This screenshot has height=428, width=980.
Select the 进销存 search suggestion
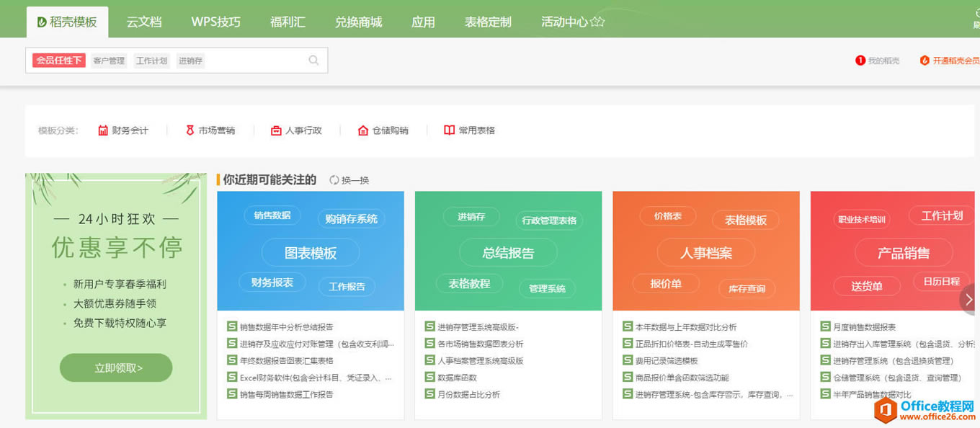pyautogui.click(x=191, y=61)
